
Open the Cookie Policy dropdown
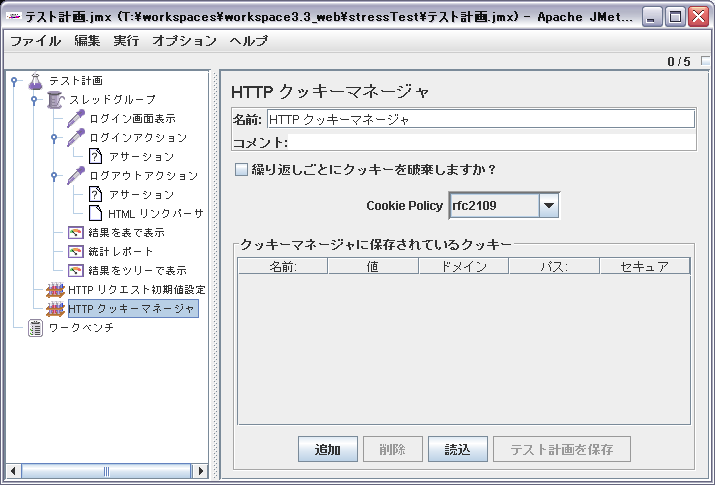point(547,206)
